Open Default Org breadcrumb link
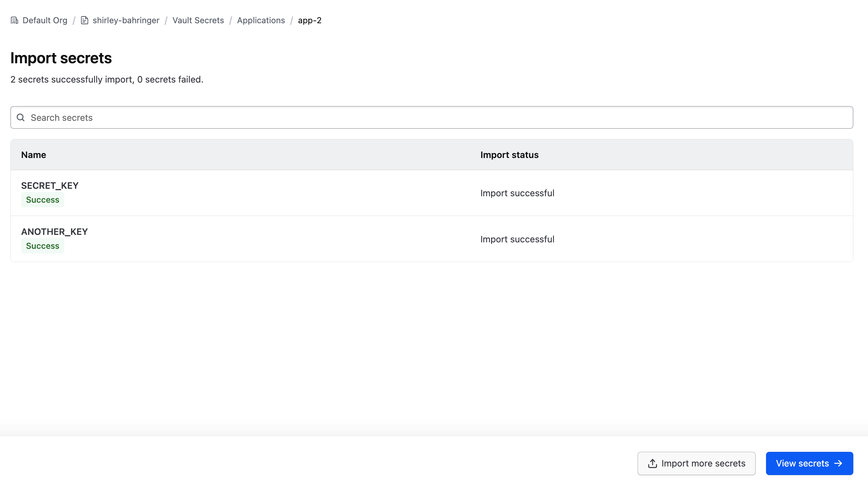 click(45, 20)
